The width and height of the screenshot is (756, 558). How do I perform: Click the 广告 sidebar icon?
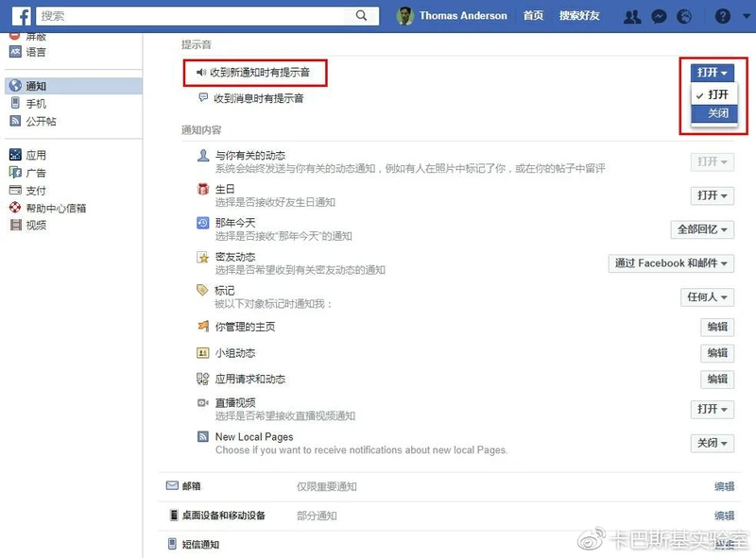[x=15, y=173]
